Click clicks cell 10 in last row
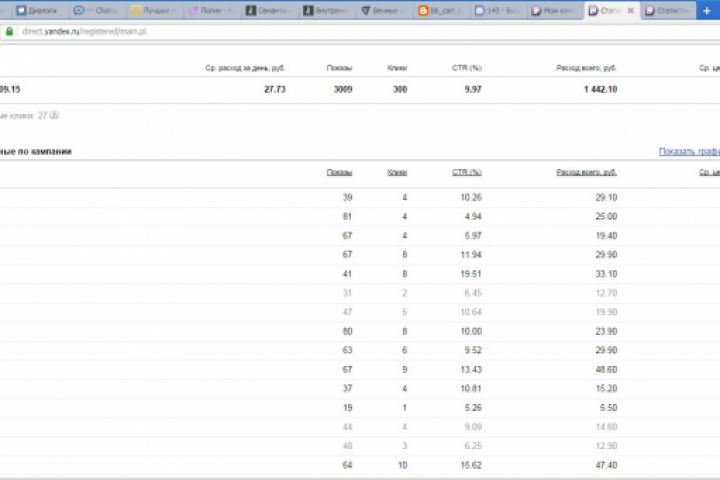Image resolution: width=720 pixels, height=480 pixels. 403,465
